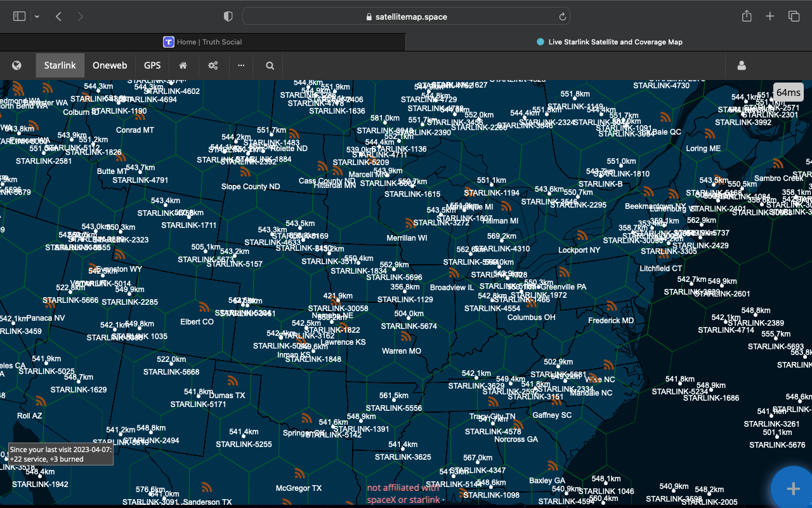Click the 'Since your last visit' notice

tap(61, 454)
